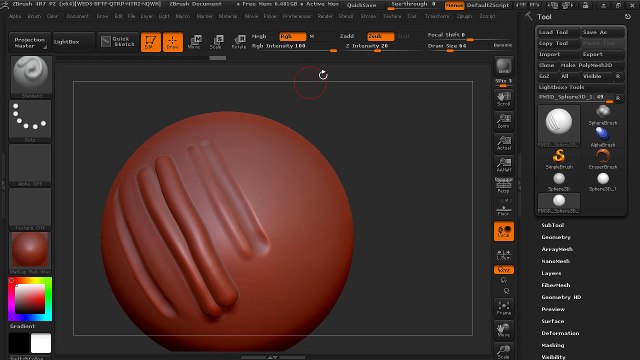This screenshot has width=640, height=360.
Task: Open the Quick Sketch tool
Action: 118,42
